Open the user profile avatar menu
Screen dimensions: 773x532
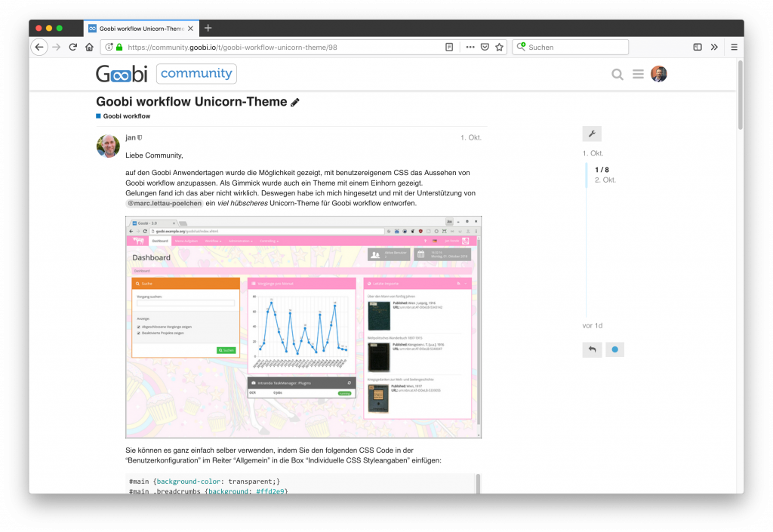659,74
